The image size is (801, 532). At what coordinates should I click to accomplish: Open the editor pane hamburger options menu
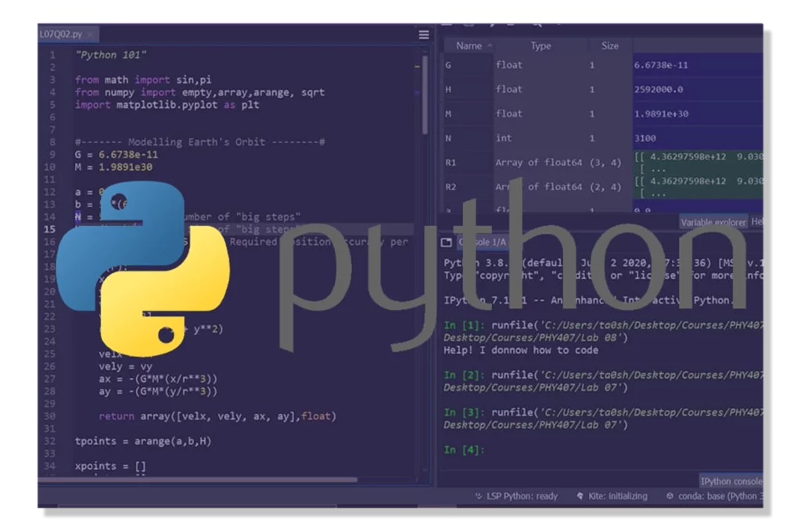[423, 34]
